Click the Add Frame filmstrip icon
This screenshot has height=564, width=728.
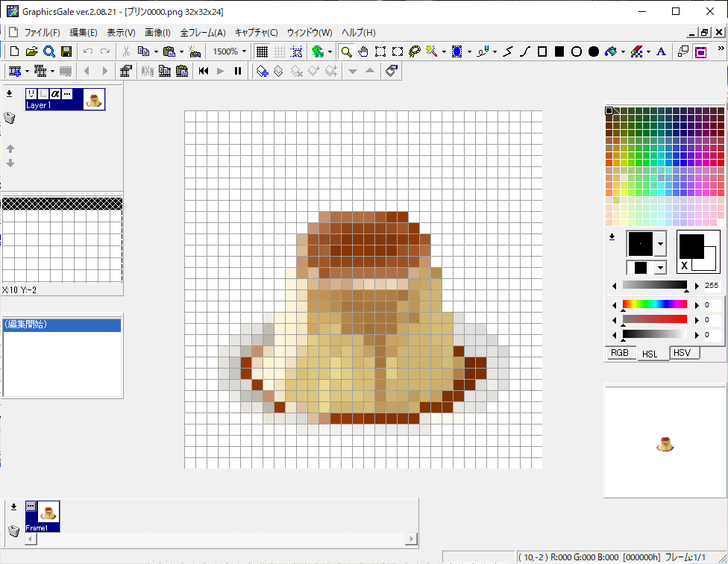click(x=15, y=71)
